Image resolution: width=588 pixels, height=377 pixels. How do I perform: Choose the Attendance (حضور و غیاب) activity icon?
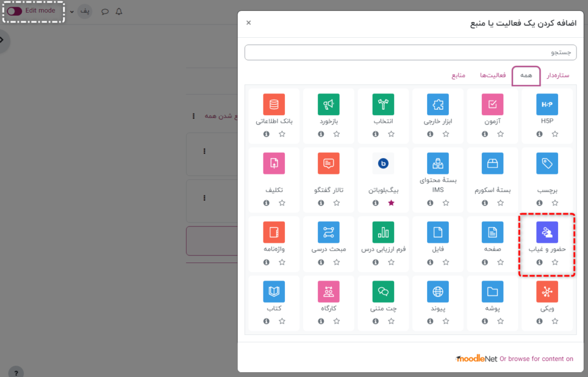pyautogui.click(x=547, y=233)
